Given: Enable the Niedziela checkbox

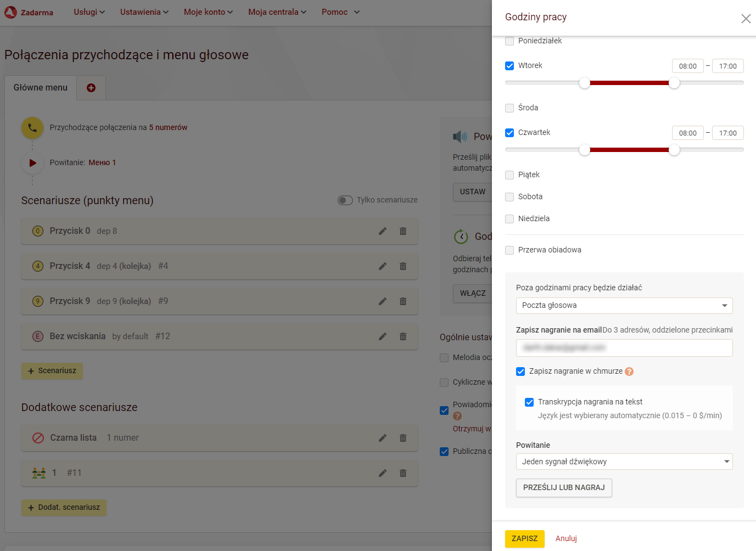Looking at the screenshot, I should (x=509, y=219).
